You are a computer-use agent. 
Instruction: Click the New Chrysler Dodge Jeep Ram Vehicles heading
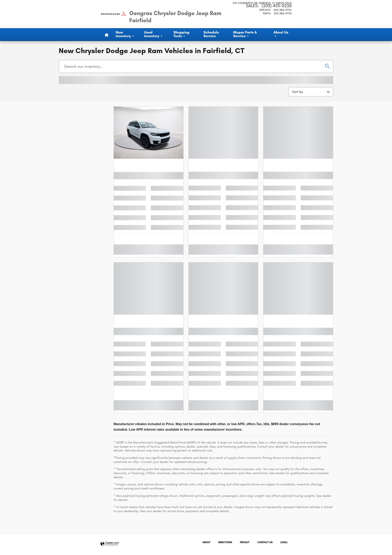click(151, 51)
